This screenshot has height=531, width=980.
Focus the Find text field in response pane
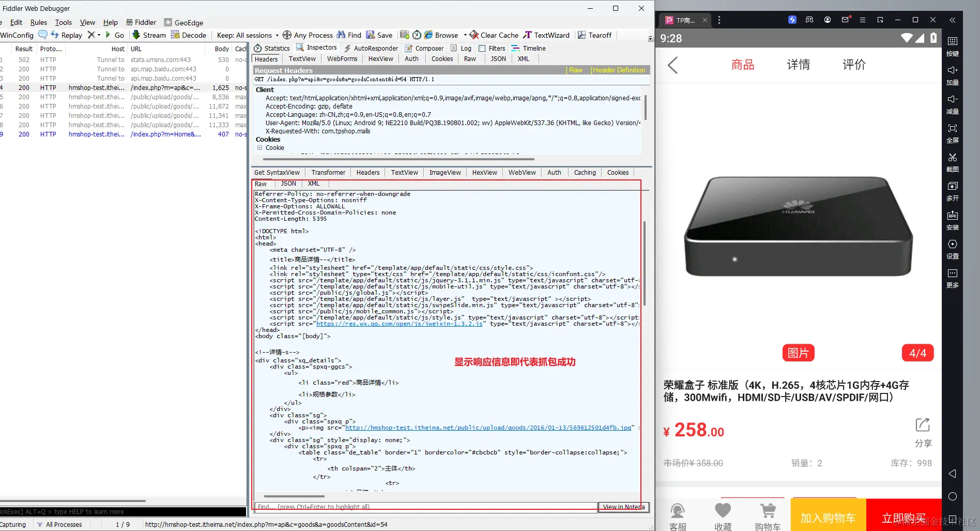426,507
